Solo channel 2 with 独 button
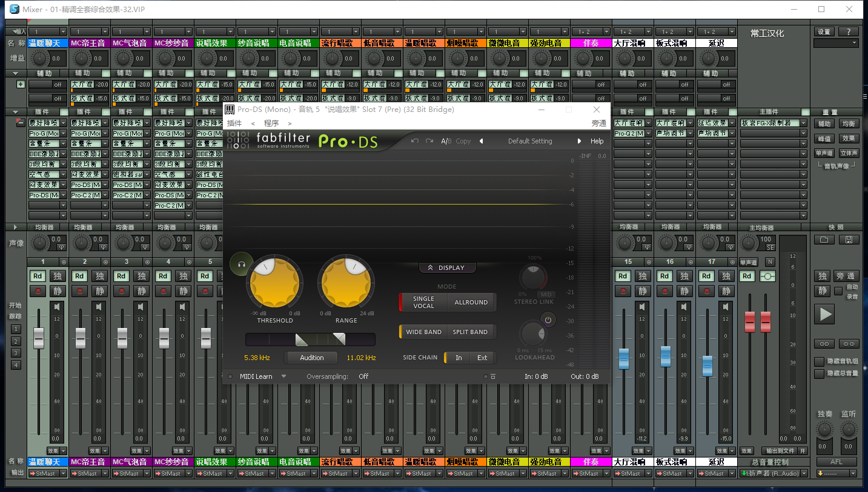Screen dimensions: 868x492 point(99,276)
